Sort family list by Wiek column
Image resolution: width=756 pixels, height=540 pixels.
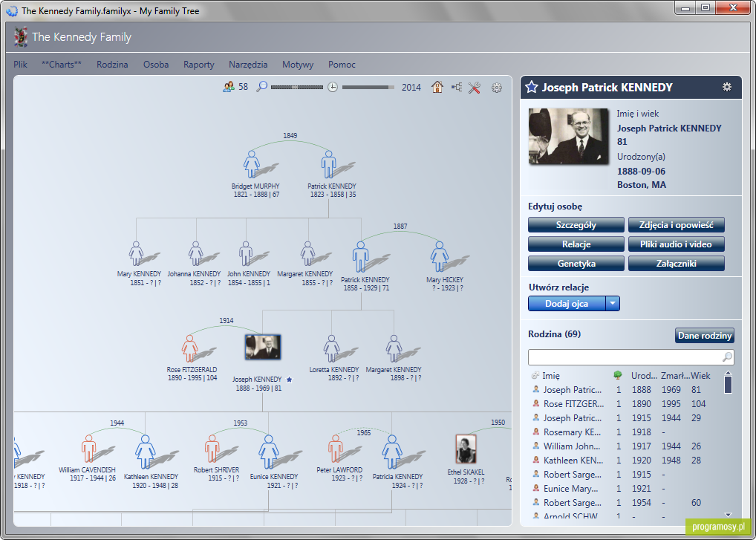pyautogui.click(x=700, y=376)
